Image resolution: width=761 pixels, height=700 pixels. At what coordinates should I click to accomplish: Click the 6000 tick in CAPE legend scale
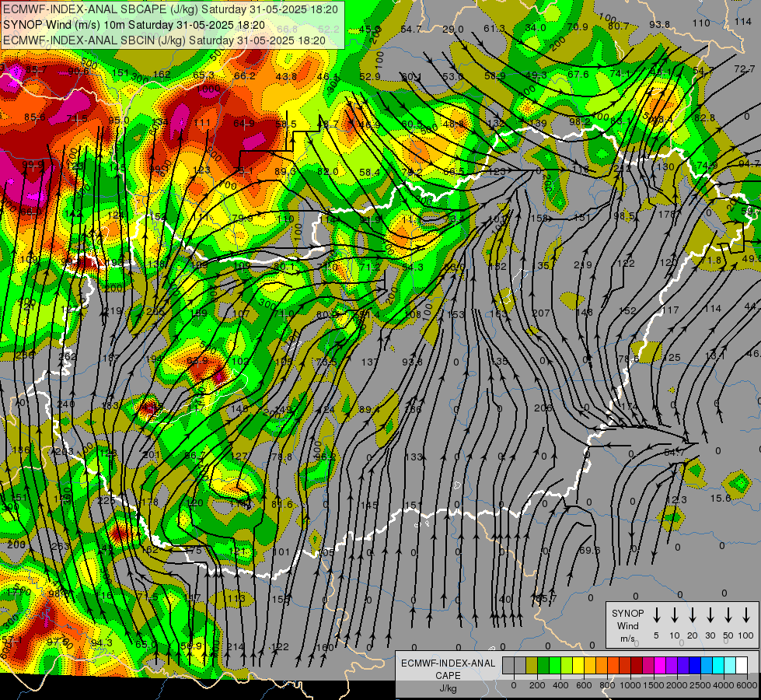pyautogui.click(x=745, y=685)
